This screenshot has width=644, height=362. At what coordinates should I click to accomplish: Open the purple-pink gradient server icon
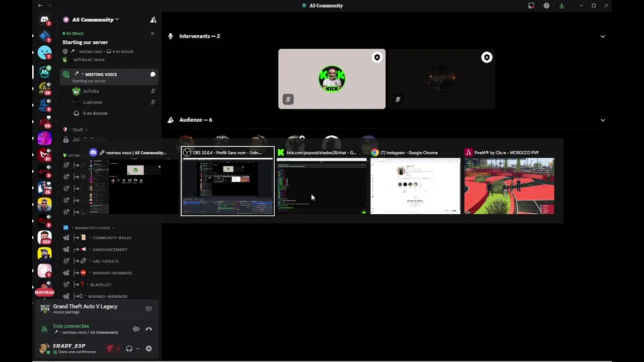pyautogui.click(x=44, y=138)
